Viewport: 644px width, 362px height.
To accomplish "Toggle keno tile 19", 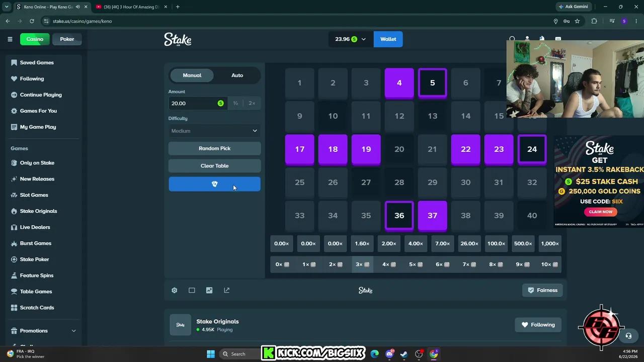I will pyautogui.click(x=366, y=149).
